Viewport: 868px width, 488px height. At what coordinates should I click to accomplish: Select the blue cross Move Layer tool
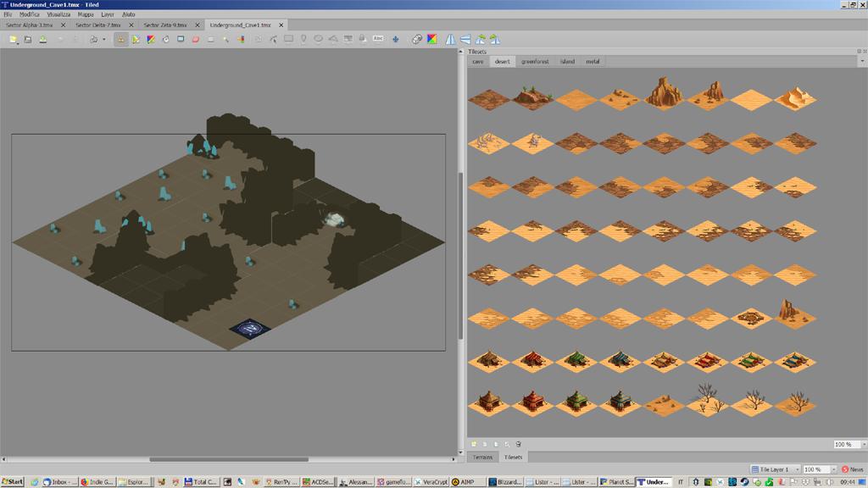395,39
